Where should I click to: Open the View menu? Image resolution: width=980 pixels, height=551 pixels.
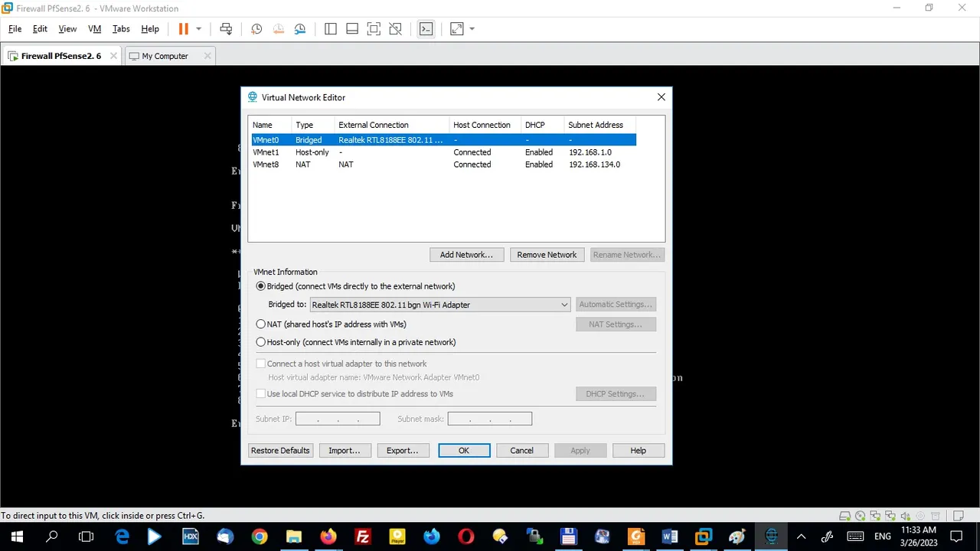point(67,29)
